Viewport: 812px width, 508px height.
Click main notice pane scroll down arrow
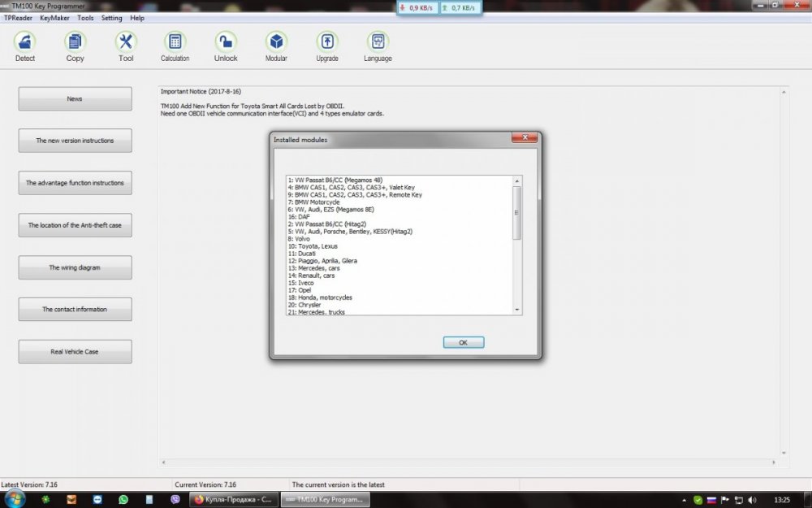pos(784,453)
